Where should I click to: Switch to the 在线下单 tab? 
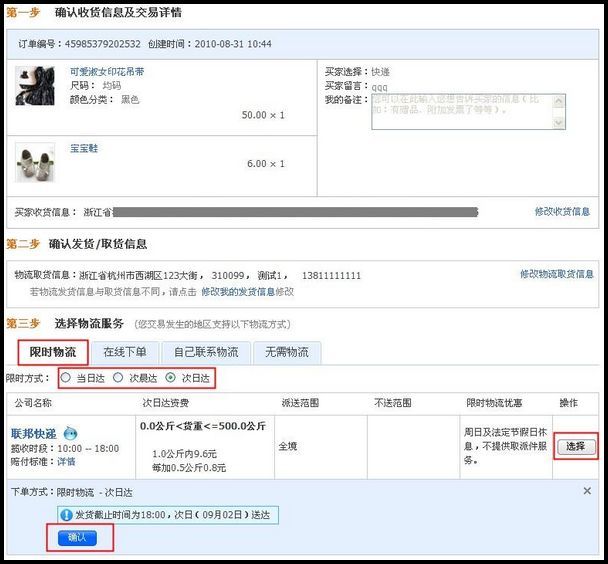(x=125, y=352)
